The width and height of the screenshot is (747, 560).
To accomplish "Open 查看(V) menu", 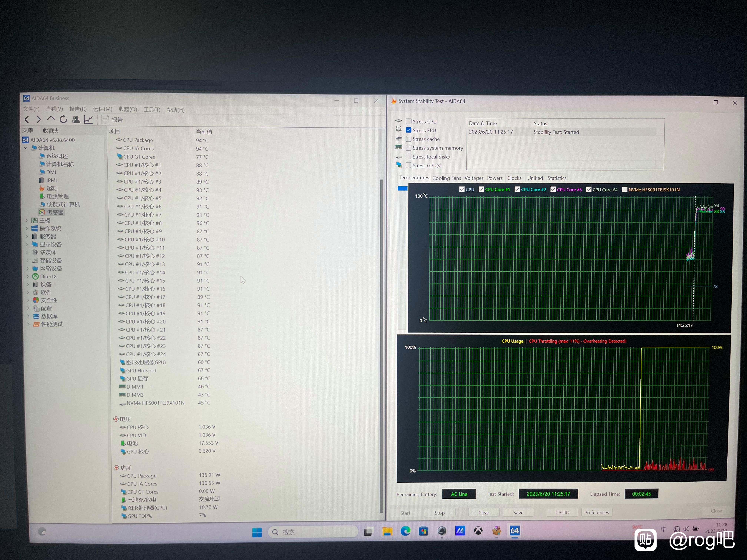I will click(x=54, y=109).
